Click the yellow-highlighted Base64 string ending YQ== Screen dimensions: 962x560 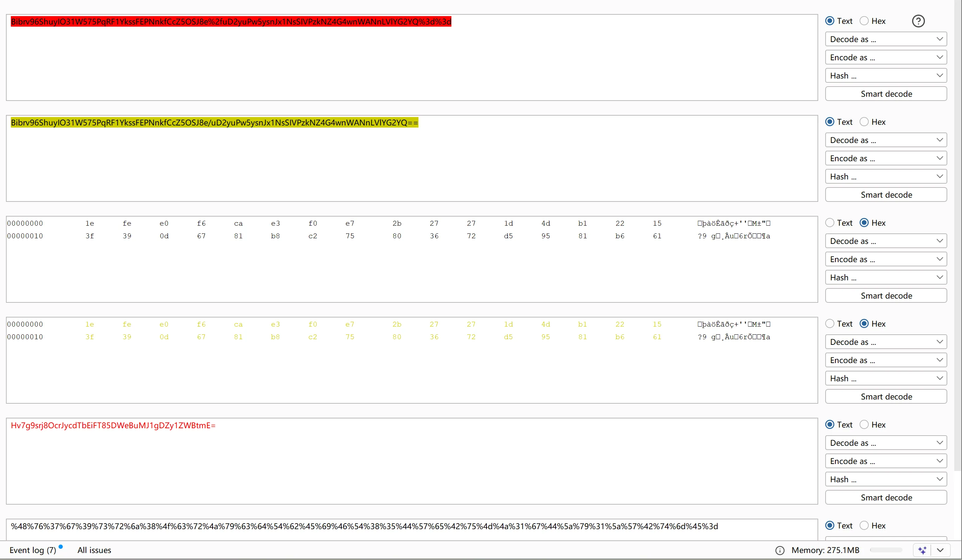[215, 122]
